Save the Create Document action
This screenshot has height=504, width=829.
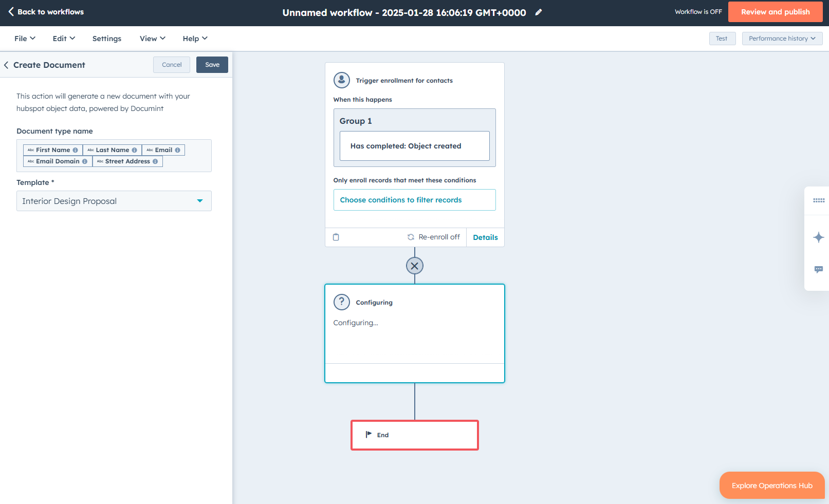pos(212,65)
